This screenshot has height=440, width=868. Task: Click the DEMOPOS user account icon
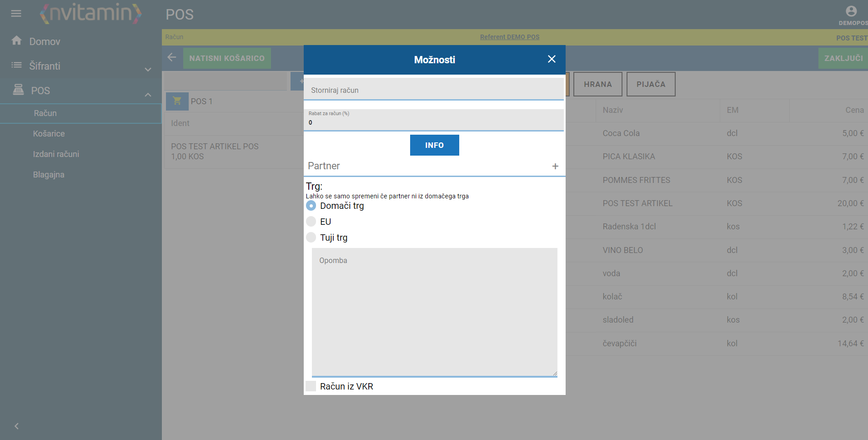click(x=851, y=11)
